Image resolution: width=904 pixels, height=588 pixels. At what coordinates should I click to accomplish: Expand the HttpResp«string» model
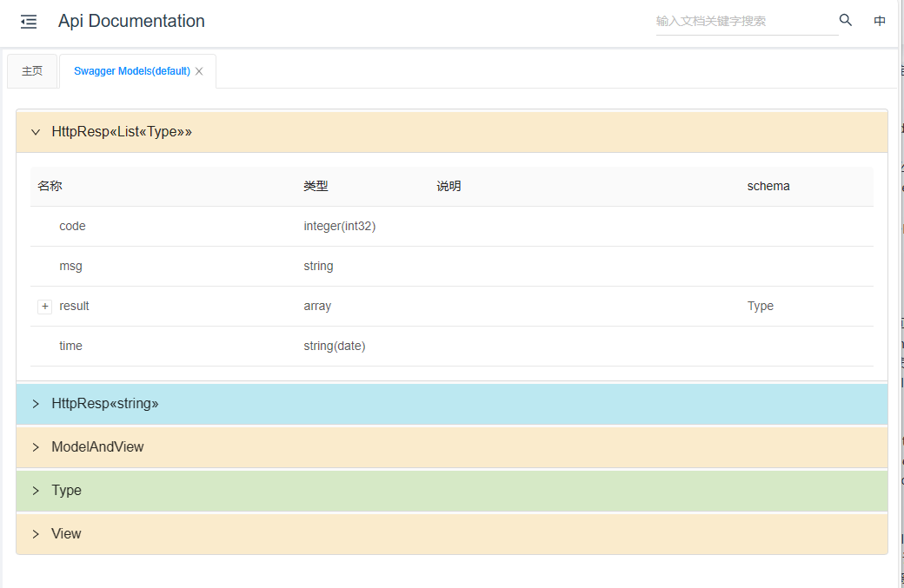(104, 403)
